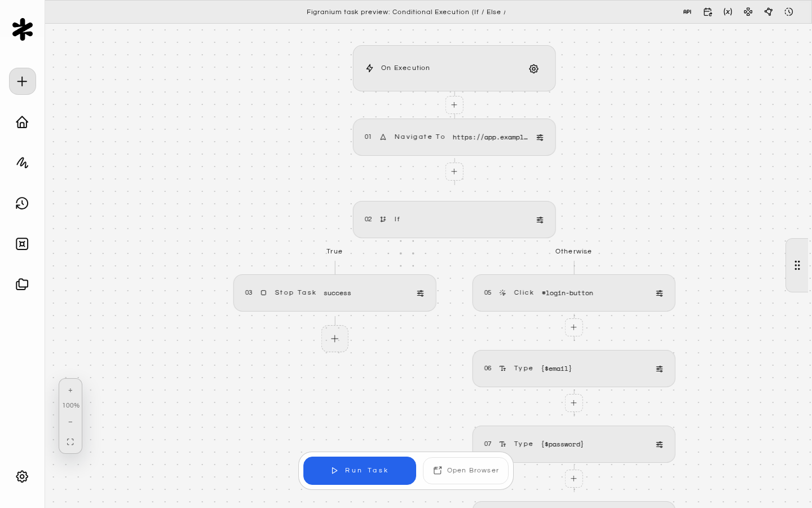The height and width of the screenshot is (508, 812).
Task: Open the calendar schedule icon
Action: (708, 12)
